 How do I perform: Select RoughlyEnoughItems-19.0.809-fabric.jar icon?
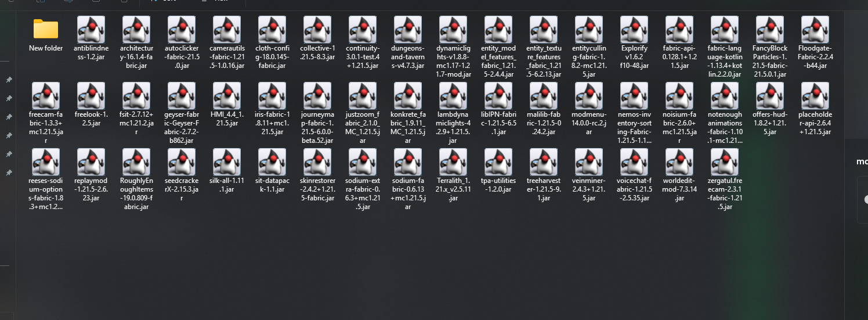[136, 162]
